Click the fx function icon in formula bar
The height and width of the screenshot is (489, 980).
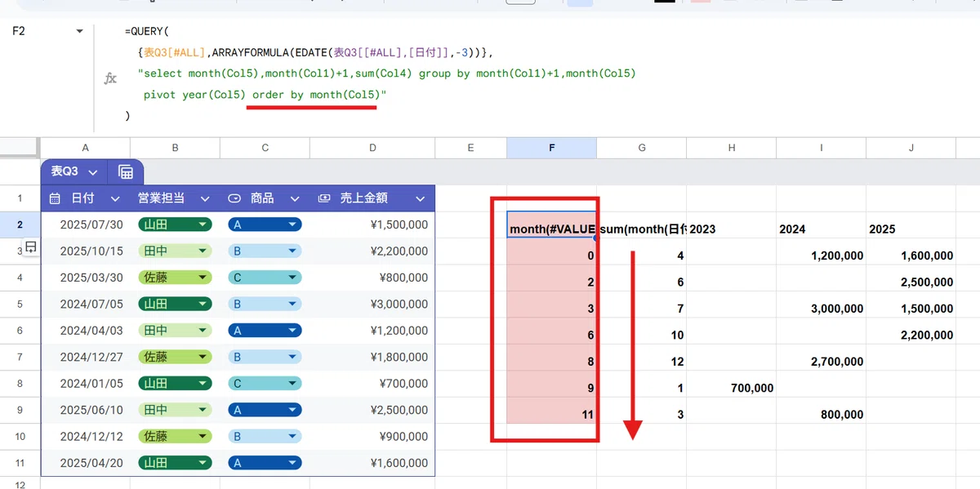click(x=110, y=79)
